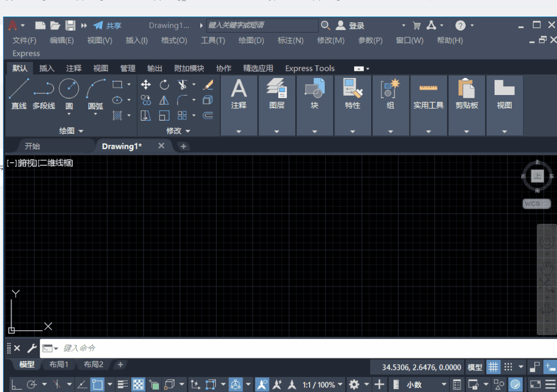Click the Fillet tool icon
Image resolution: width=557 pixels, height=392 pixels.
click(182, 100)
